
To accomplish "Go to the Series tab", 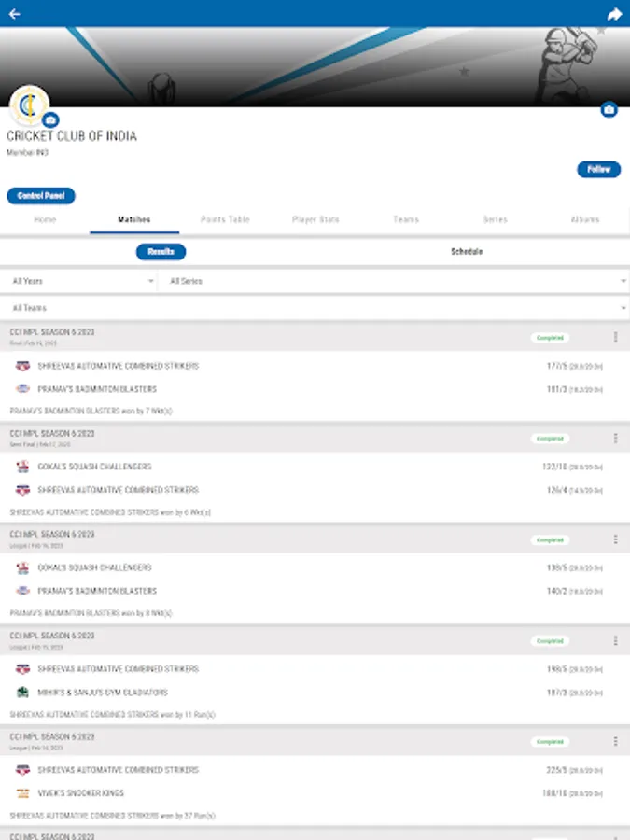I will [x=495, y=219].
